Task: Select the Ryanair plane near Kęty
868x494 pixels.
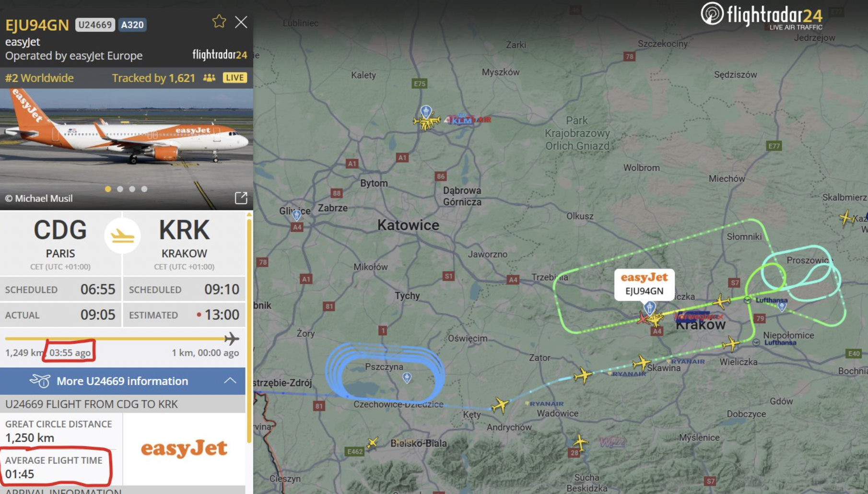Action: coord(500,405)
